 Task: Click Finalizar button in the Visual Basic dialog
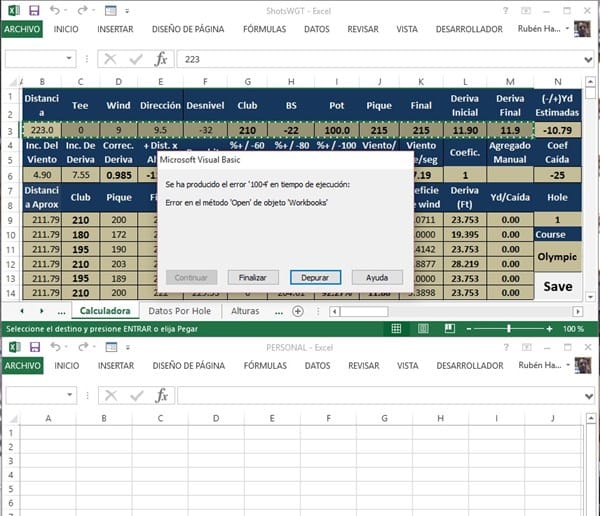coord(253,277)
